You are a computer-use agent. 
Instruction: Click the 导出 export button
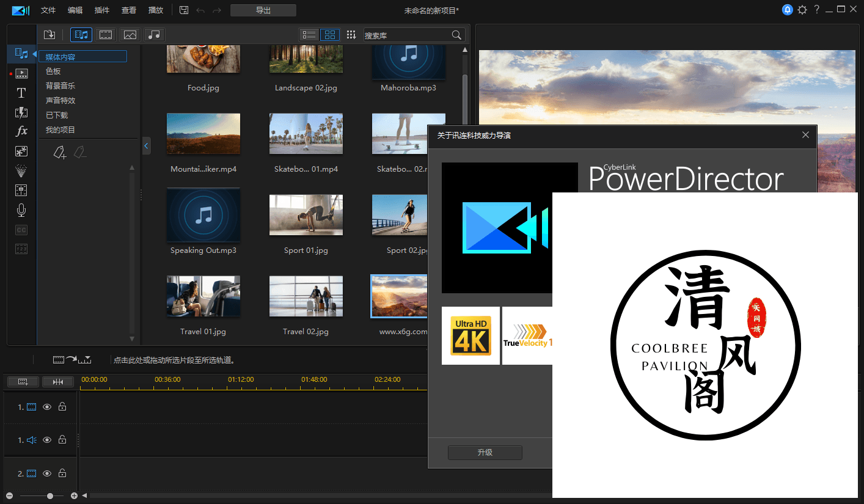click(263, 10)
